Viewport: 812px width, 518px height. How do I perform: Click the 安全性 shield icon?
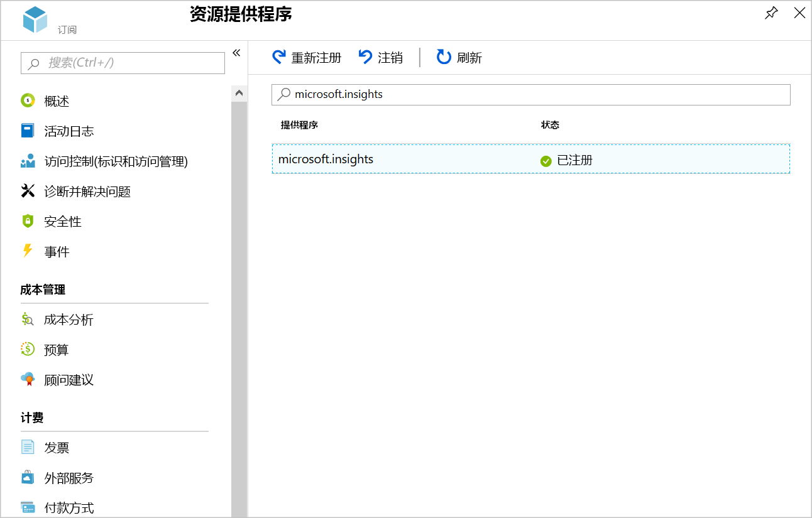28,221
